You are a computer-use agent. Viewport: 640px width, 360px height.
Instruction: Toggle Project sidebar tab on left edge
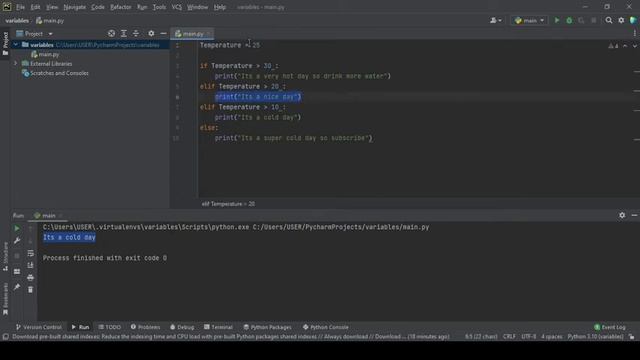click(5, 43)
